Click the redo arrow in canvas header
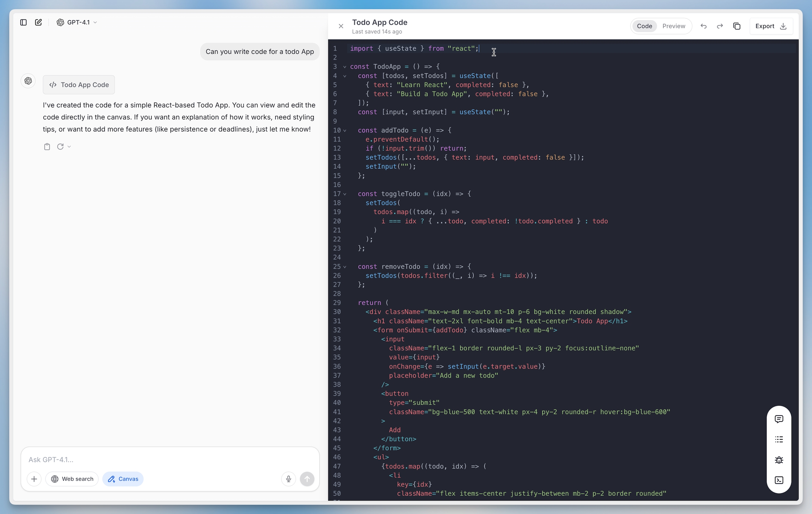The image size is (812, 514). coord(720,26)
